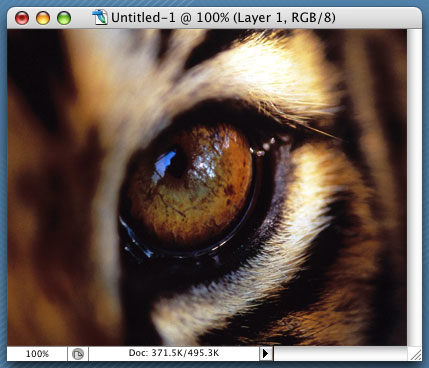Click the tiger's black pupil on canvas
The image size is (429, 368).
(177, 163)
